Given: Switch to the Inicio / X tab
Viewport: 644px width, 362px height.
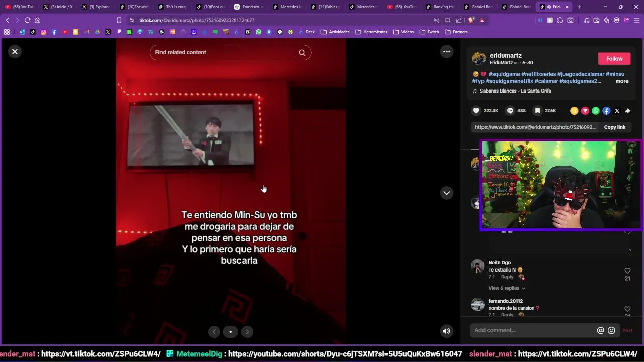Looking at the screenshot, I should pyautogui.click(x=58, y=7).
